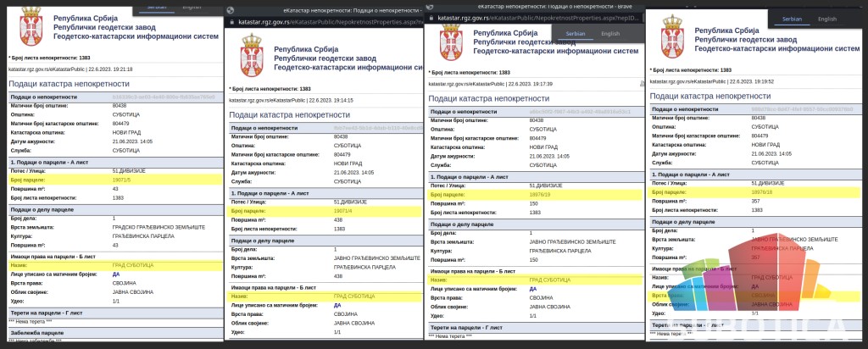Image resolution: width=868 pixels, height=349 pixels.
Task: Click the highlighted parcel number 19071/4
Action: [x=342, y=210]
